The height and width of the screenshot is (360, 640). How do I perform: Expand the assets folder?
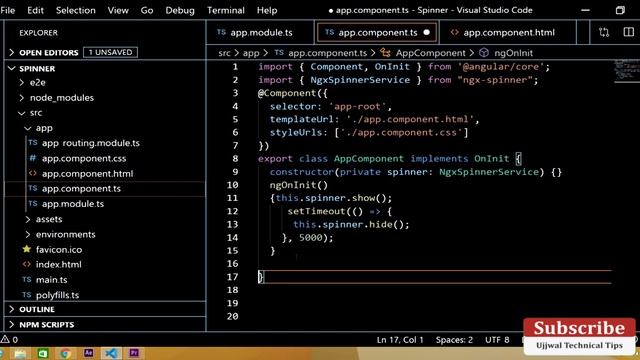[x=28, y=219]
